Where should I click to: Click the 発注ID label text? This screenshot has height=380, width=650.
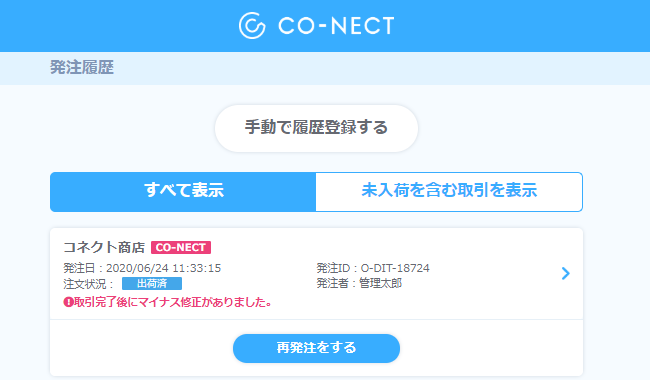click(x=333, y=268)
